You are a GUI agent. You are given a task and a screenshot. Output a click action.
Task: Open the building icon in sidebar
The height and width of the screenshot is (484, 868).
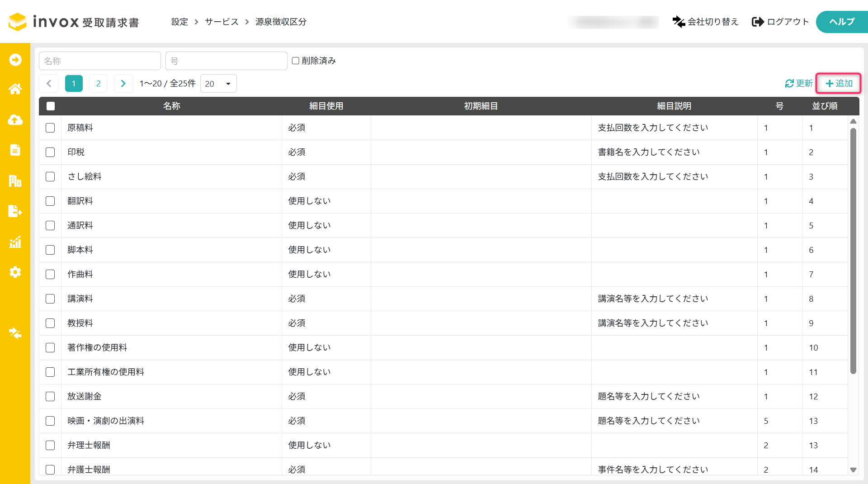15,181
